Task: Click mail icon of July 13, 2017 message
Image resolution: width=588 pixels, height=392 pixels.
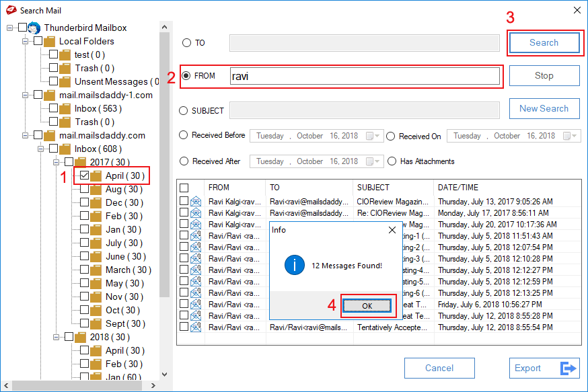Action: coord(196,202)
